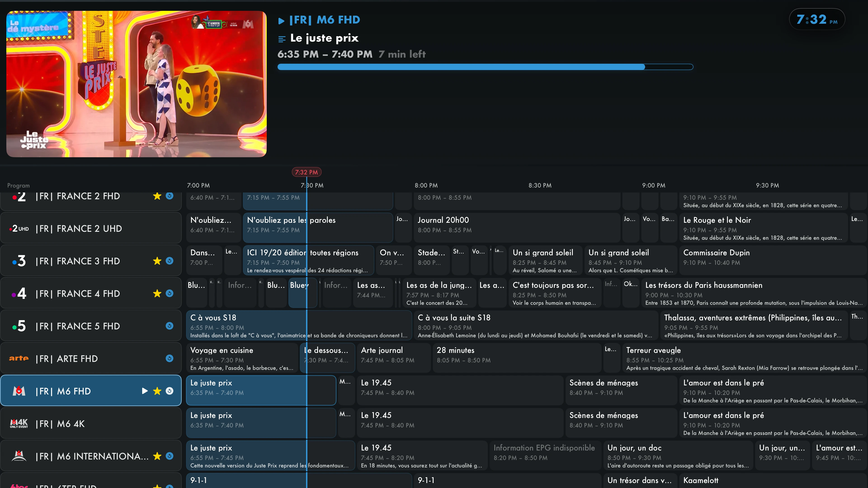The height and width of the screenshot is (488, 868).
Task: Click the M6 4K channel logo
Action: point(19,423)
